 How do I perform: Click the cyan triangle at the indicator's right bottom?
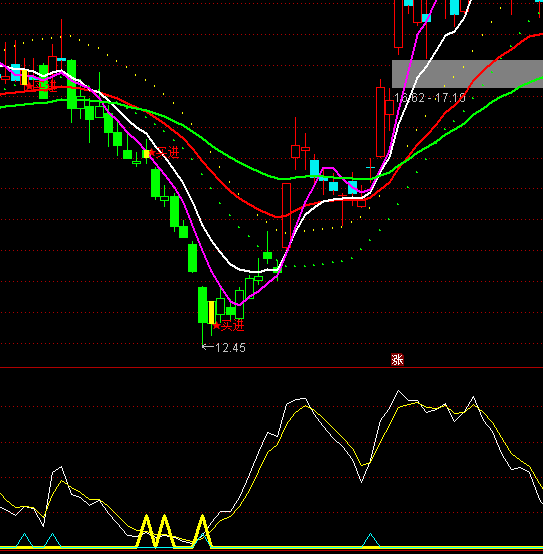[370, 540]
